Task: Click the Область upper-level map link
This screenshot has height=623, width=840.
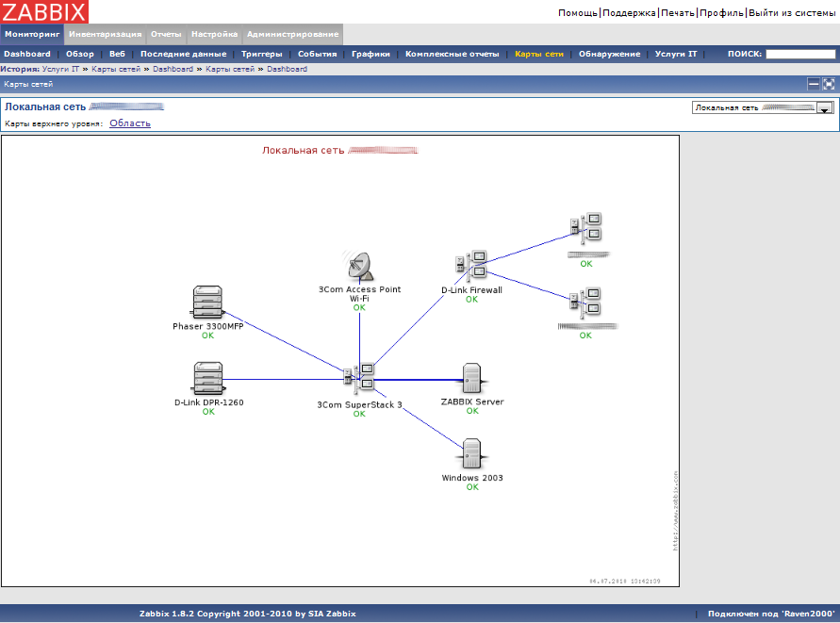Action: pyautogui.click(x=129, y=123)
